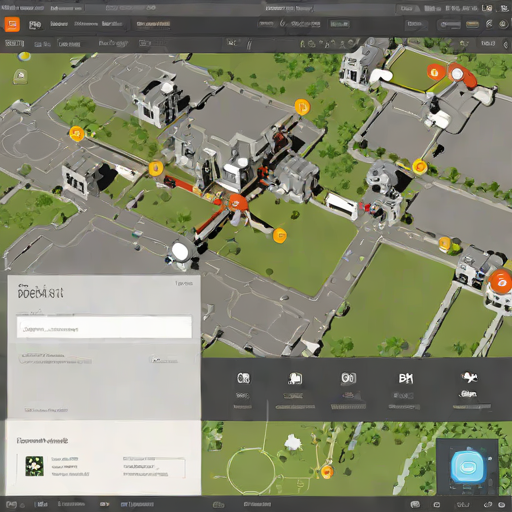Viewport: 512px width, 512px height.
Task: Open the round profile icon at top-right corner
Action: (x=502, y=24)
